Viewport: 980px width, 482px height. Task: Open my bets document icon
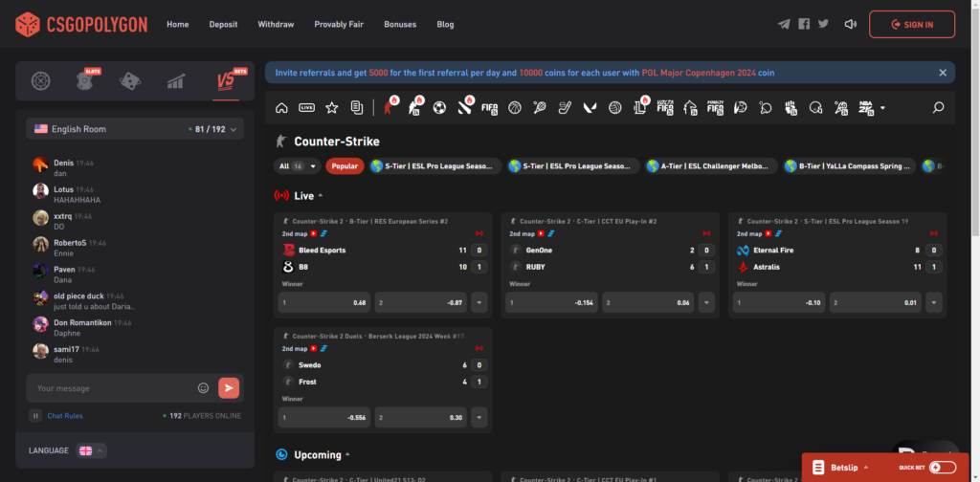pyautogui.click(x=357, y=107)
